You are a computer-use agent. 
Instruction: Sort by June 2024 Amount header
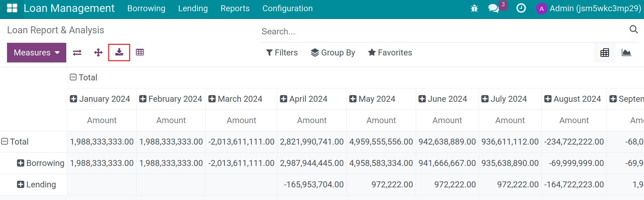point(447,120)
